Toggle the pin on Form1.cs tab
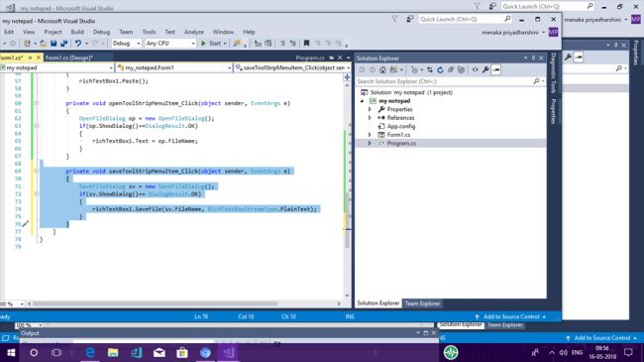The image size is (644, 362). tap(30, 58)
